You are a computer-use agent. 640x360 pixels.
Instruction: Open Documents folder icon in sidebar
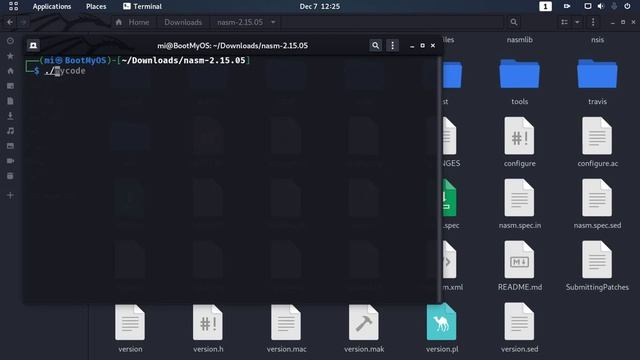click(10, 101)
